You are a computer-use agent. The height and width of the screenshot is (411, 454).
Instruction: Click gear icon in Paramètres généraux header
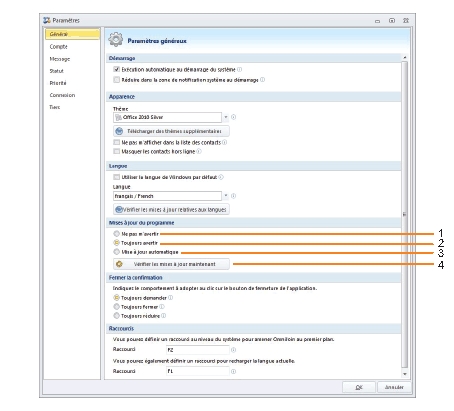[x=116, y=40]
